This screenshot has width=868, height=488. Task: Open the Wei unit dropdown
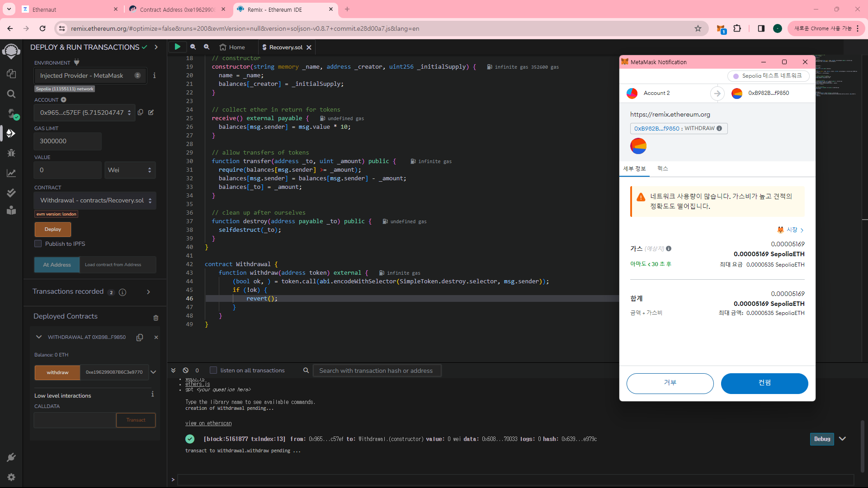coord(130,170)
